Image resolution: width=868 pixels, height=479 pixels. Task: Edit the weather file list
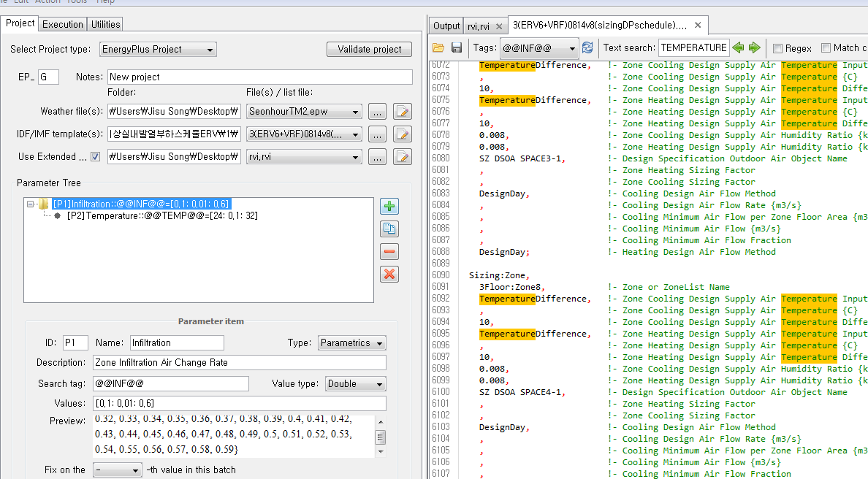tap(403, 111)
